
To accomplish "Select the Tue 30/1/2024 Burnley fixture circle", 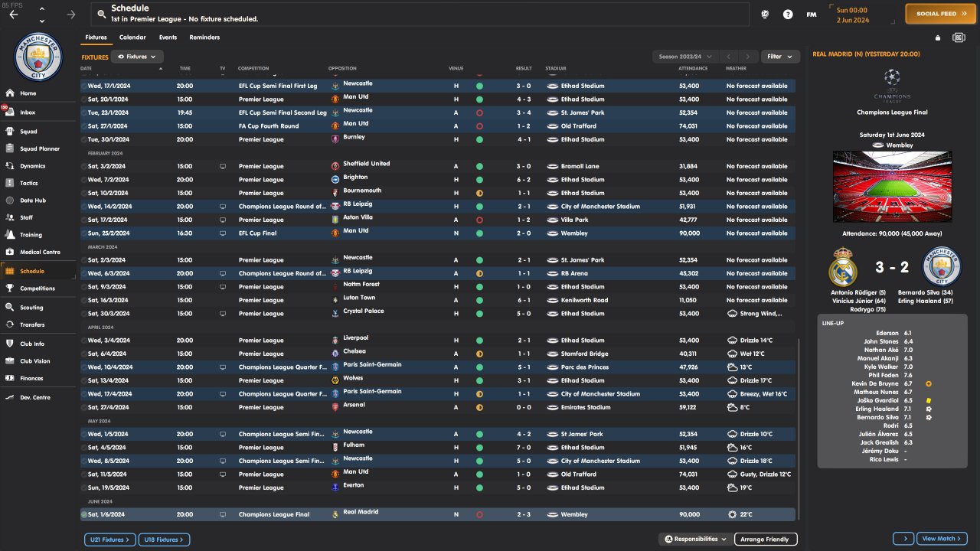I will point(84,139).
